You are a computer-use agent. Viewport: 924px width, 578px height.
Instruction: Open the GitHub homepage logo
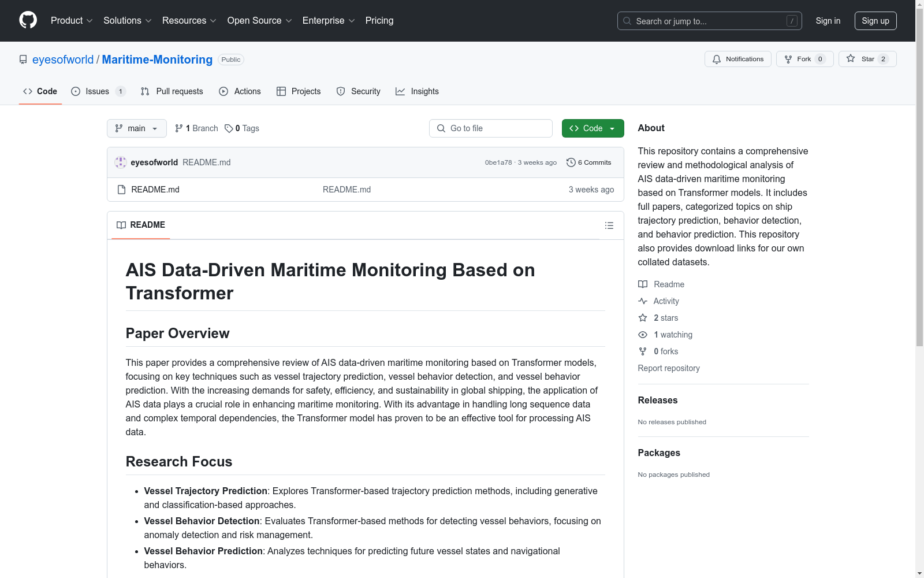(x=28, y=20)
